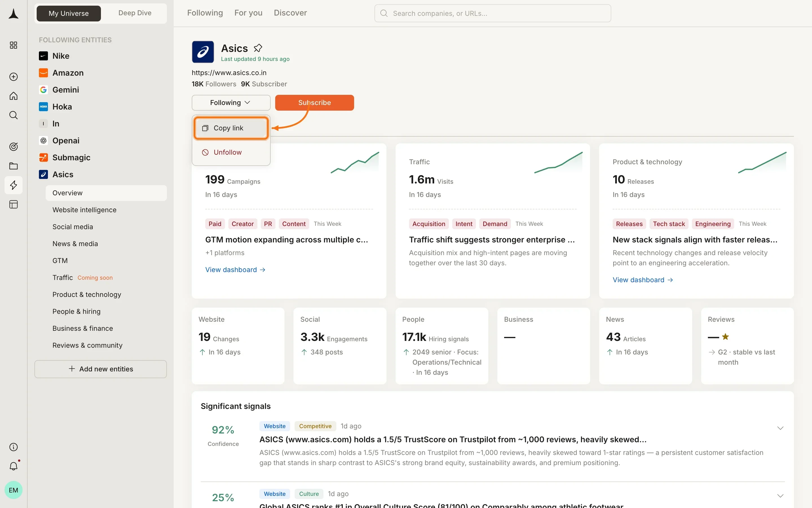Screen dimensions: 812x508
Task: Select Amazon in following entities
Action: point(61,73)
